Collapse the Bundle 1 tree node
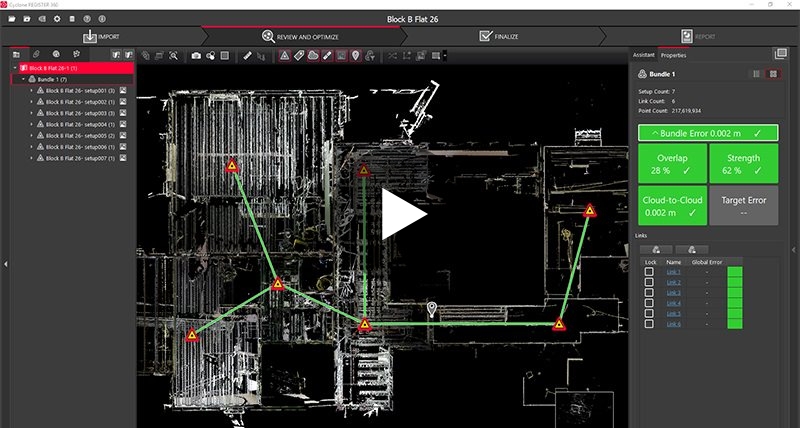Image resolution: width=800 pixels, height=428 pixels. coord(23,78)
